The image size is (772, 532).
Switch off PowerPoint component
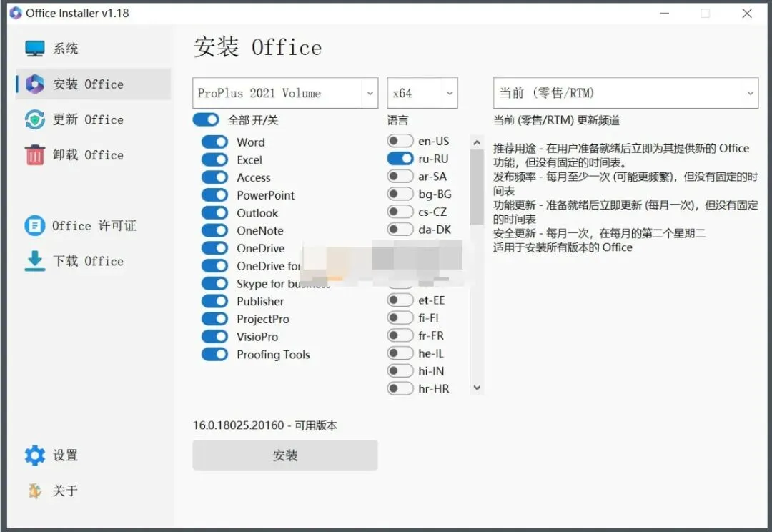pos(214,195)
